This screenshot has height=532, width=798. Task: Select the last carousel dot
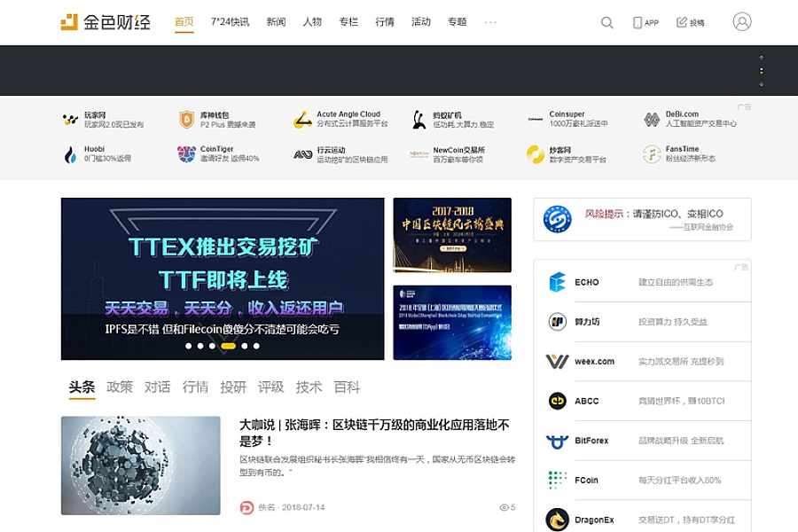[x=256, y=346]
